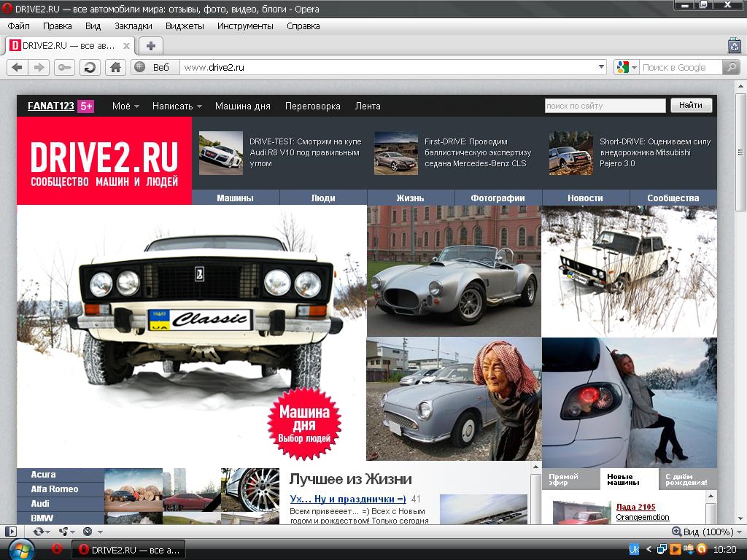Show hidden tray icons arrow
Viewport: 747px width, 560px height.
point(649,550)
